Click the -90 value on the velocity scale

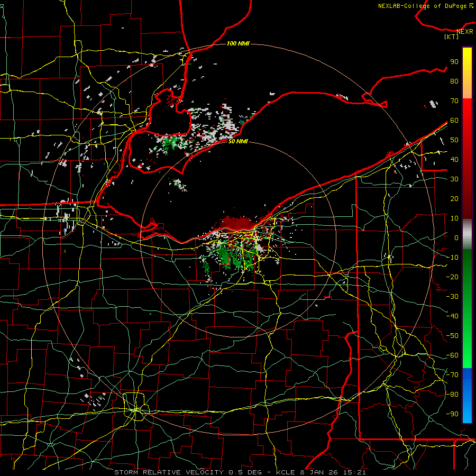click(x=452, y=414)
